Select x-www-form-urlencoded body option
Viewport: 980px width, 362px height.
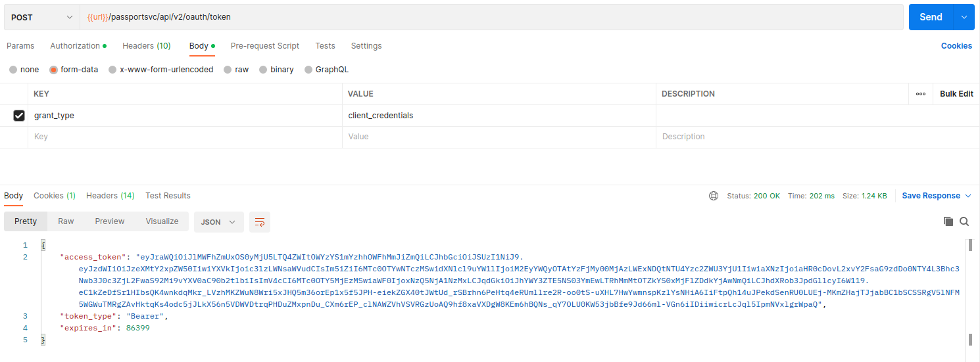[x=113, y=70]
